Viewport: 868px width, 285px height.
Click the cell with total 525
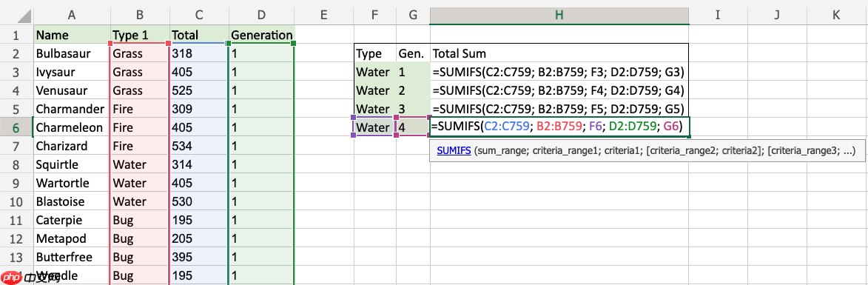[x=199, y=91]
